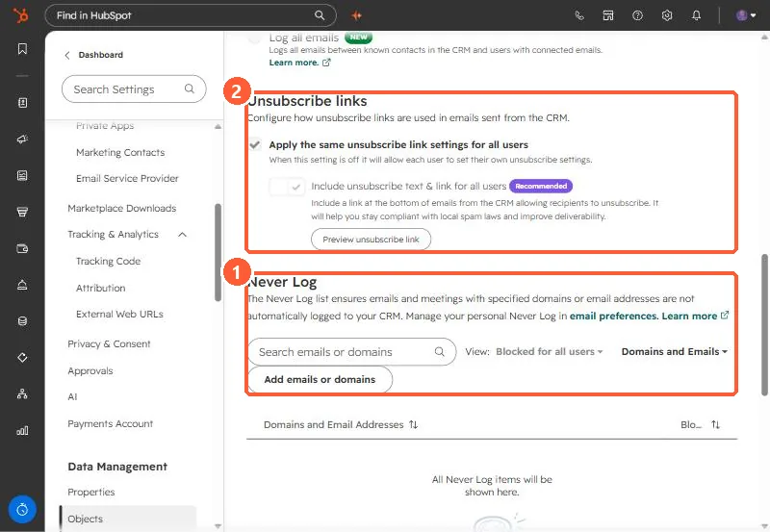
Task: Open the help question mark icon
Action: pyautogui.click(x=637, y=15)
